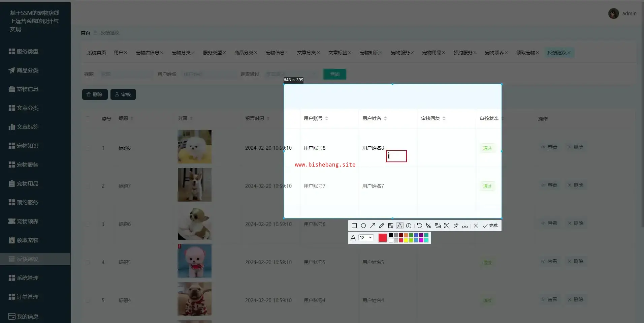Click the 完成 finish button
Screen dimensions: 644x323
click(490, 226)
